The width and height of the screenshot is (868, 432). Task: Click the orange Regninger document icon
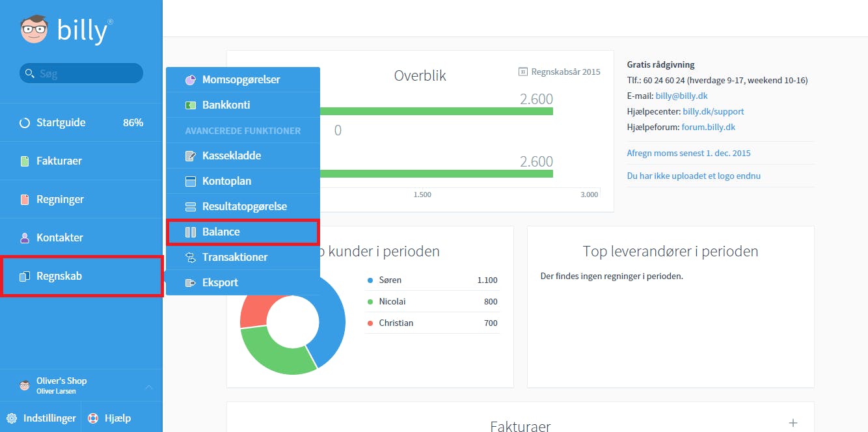25,200
